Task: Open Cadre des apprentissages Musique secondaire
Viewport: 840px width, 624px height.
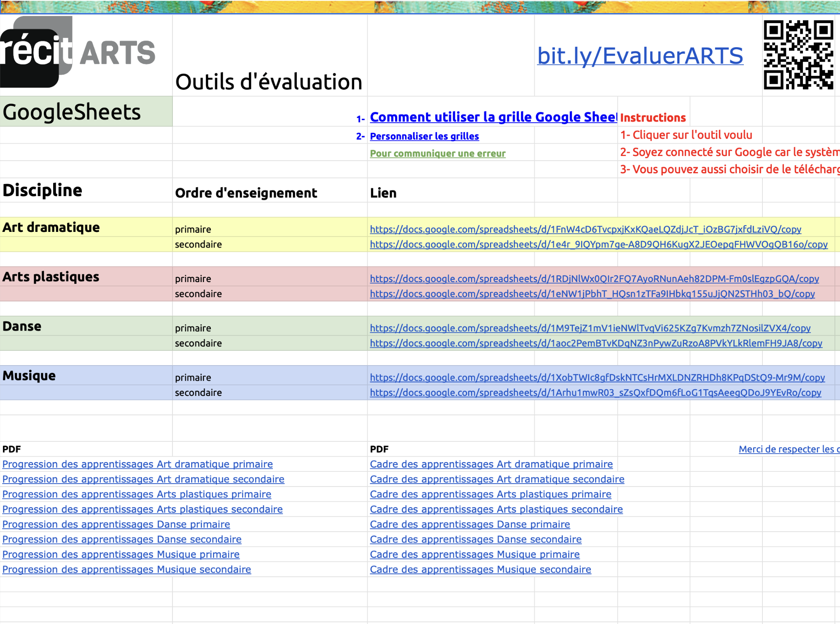Action: click(x=480, y=570)
